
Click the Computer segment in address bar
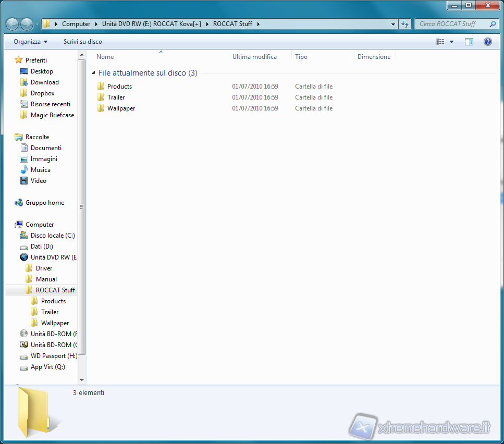point(76,24)
